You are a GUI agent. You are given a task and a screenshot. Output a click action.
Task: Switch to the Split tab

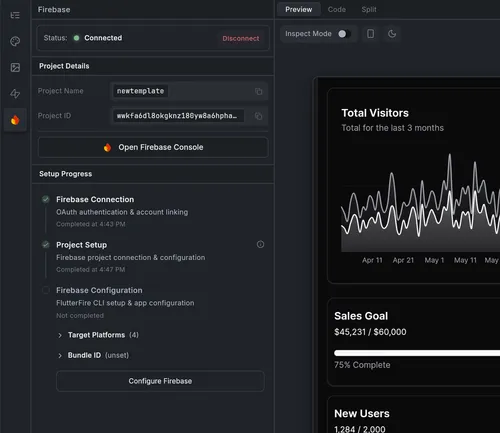click(x=369, y=9)
